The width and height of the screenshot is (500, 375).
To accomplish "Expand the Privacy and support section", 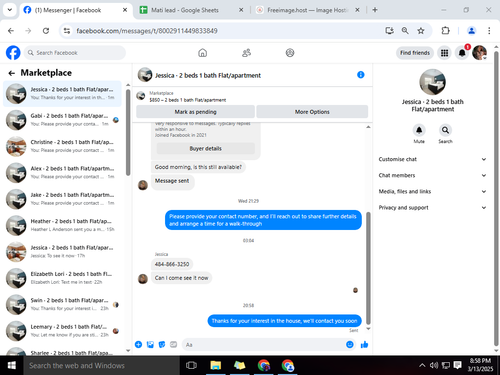I will pyautogui.click(x=432, y=207).
